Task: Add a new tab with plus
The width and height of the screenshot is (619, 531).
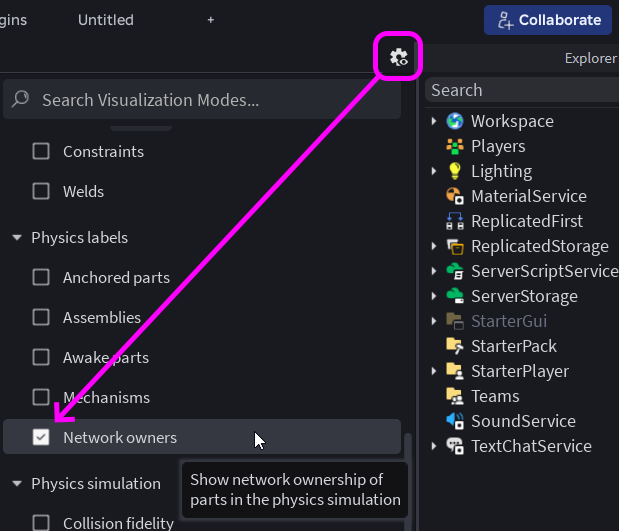Action: coord(211,20)
